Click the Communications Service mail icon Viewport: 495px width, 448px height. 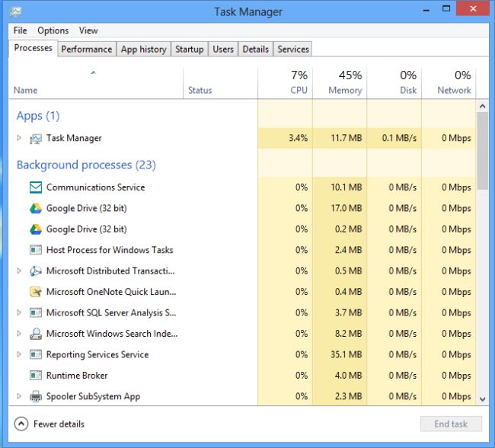tap(36, 187)
